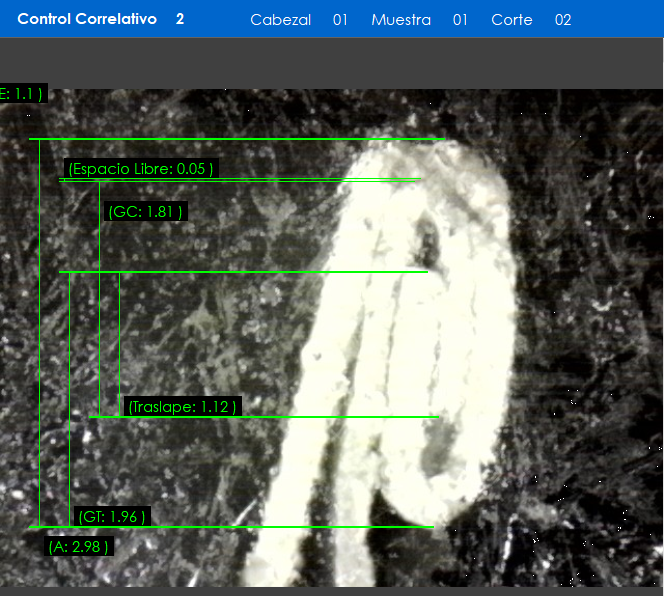Click the Corte header label
The height and width of the screenshot is (596, 664).
[512, 20]
